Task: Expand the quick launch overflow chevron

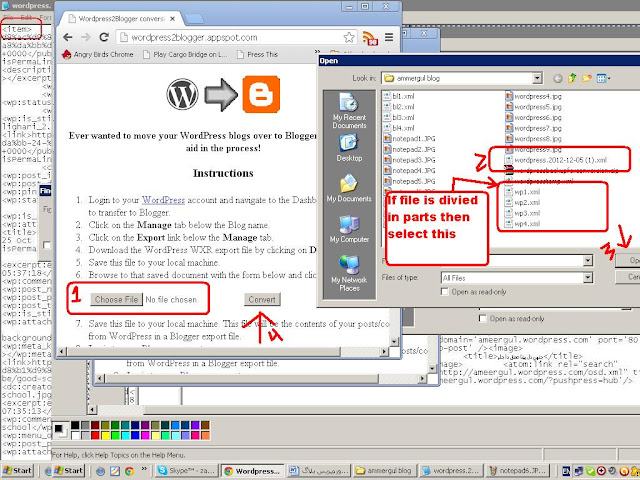Action: 144,469
